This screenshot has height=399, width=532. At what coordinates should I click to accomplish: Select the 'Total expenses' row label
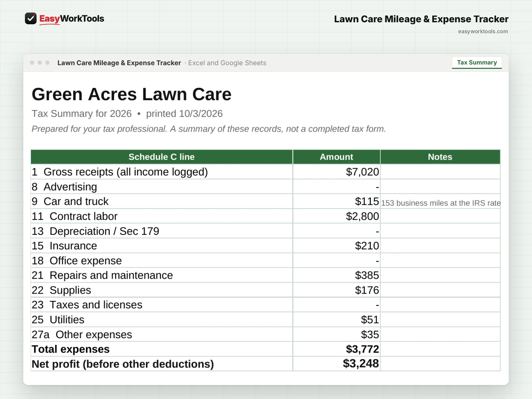click(70, 349)
